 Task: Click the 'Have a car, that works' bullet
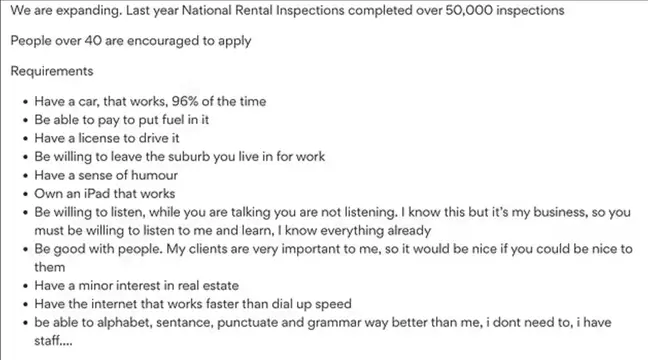[x=150, y=101]
